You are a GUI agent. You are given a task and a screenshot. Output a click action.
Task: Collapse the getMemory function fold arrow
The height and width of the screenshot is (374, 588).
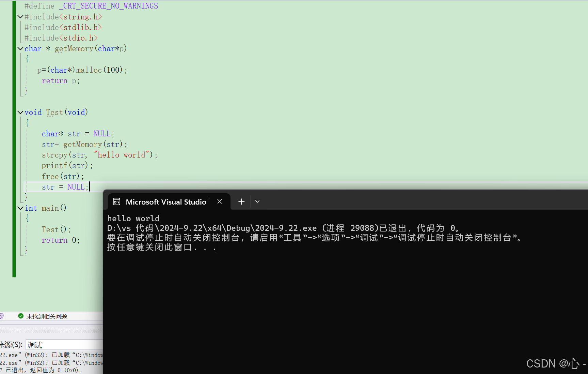[x=20, y=48]
